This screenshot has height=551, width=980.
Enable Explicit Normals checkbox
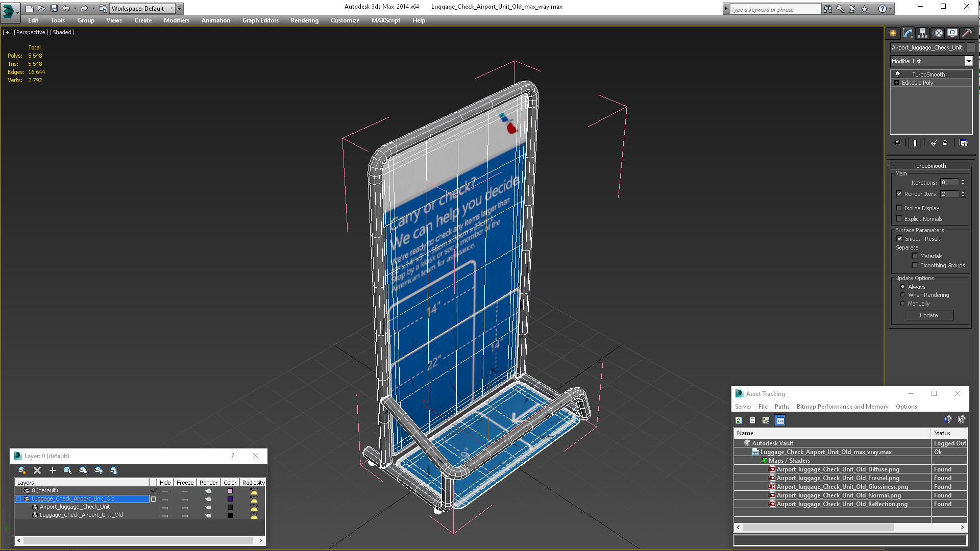[899, 219]
